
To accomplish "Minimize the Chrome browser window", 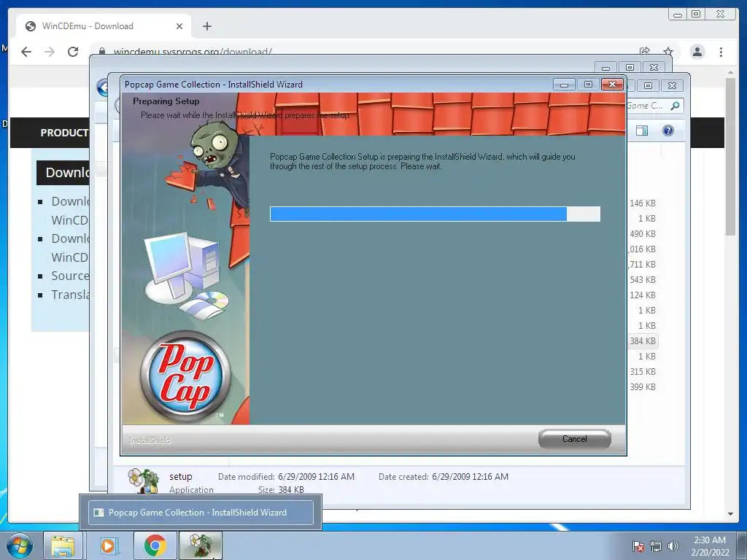I will tap(678, 15).
